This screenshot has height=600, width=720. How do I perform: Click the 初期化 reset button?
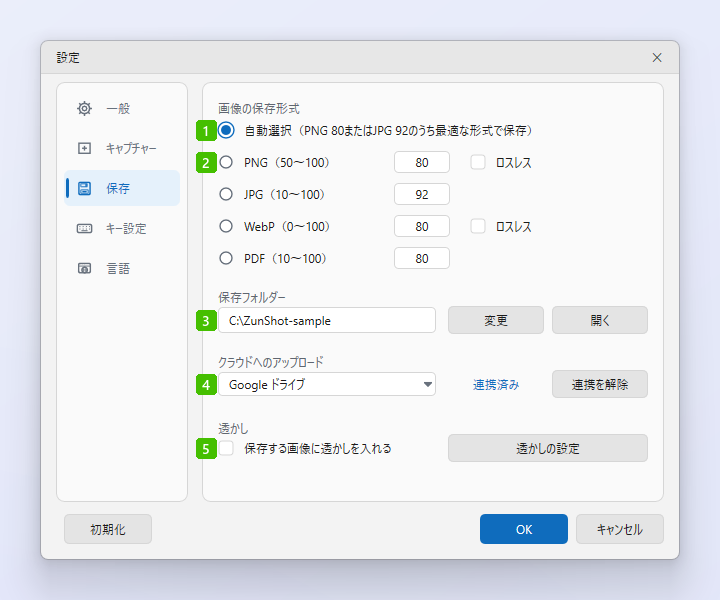[x=108, y=529]
